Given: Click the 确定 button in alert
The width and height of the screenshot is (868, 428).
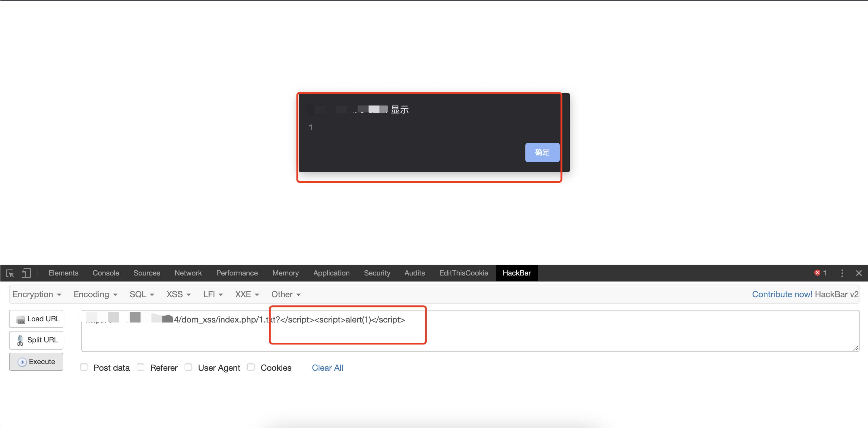Looking at the screenshot, I should (x=542, y=153).
